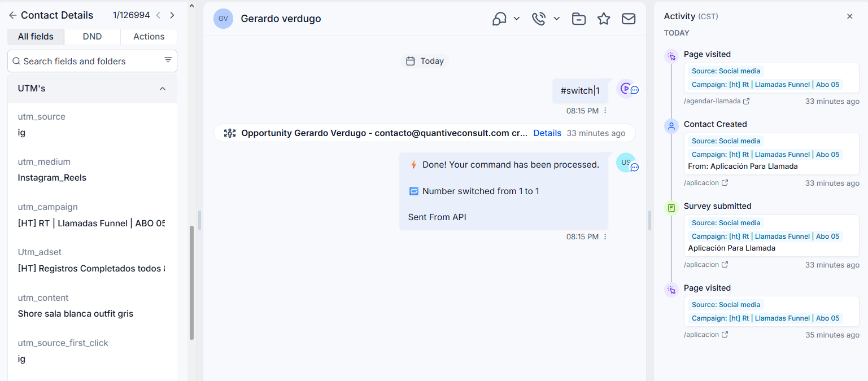Image resolution: width=868 pixels, height=381 pixels.
Task: Open the field filter options icon
Action: (168, 60)
